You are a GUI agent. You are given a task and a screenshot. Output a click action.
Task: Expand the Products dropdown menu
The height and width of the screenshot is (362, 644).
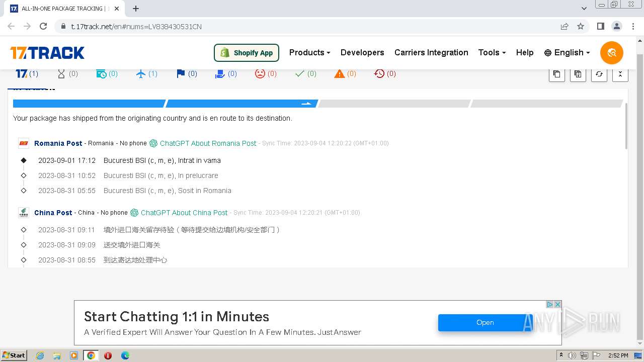pyautogui.click(x=309, y=52)
